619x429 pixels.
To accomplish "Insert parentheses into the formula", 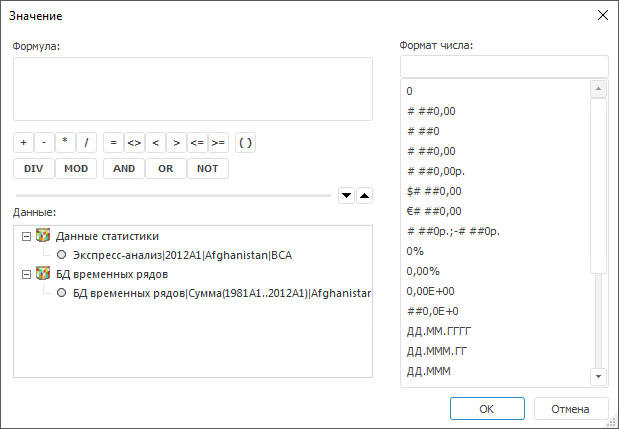I will 245,143.
